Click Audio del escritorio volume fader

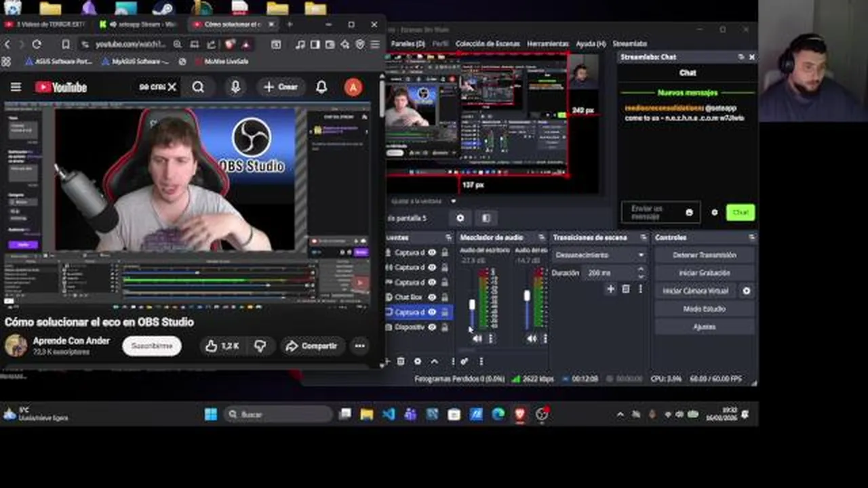(x=472, y=305)
